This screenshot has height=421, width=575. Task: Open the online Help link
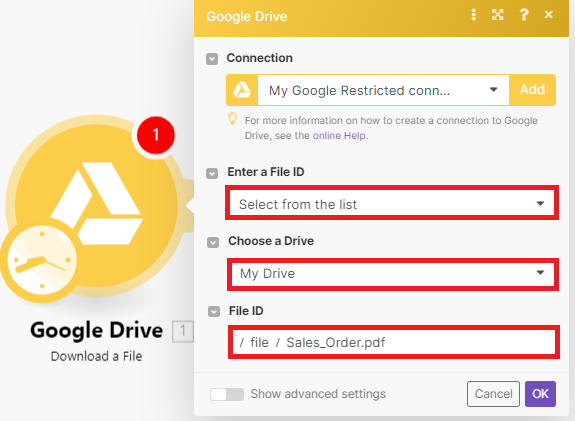click(339, 136)
